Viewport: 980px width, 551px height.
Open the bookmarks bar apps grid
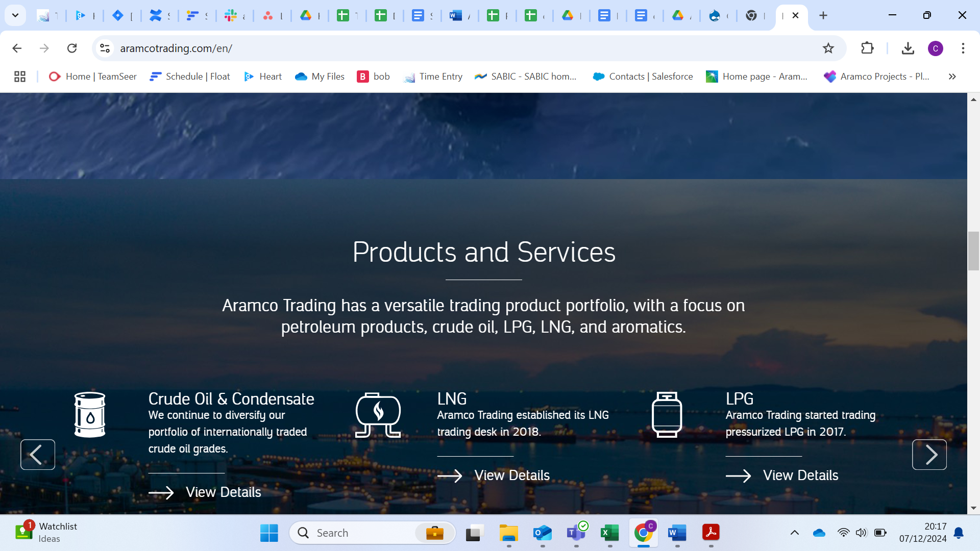click(x=20, y=77)
